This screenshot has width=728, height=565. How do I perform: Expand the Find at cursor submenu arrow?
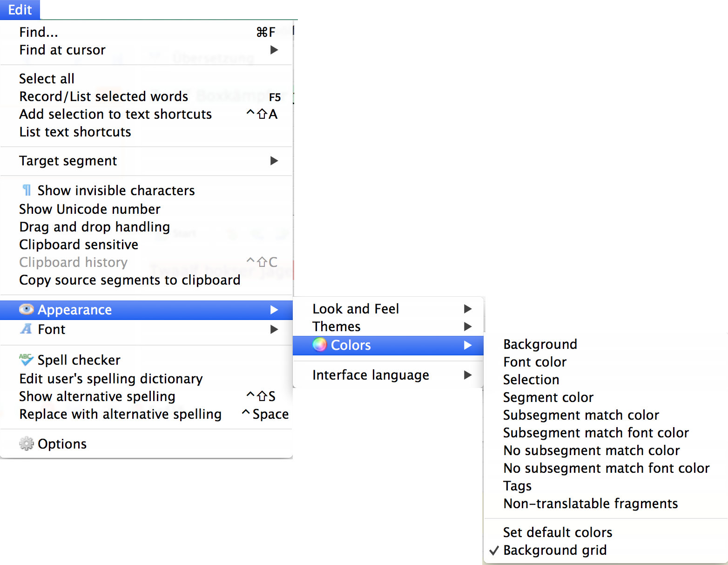[274, 50]
